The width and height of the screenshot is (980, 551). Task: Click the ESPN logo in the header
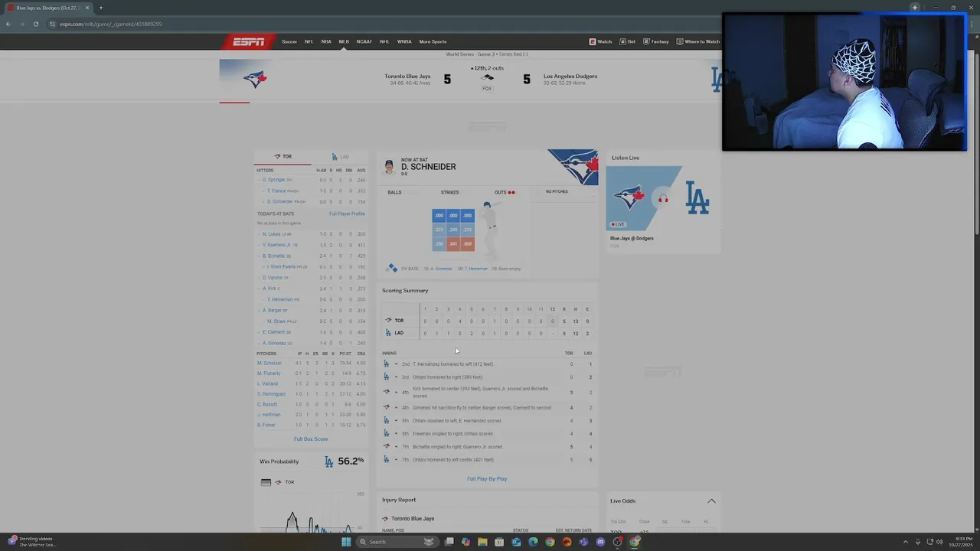tap(248, 41)
